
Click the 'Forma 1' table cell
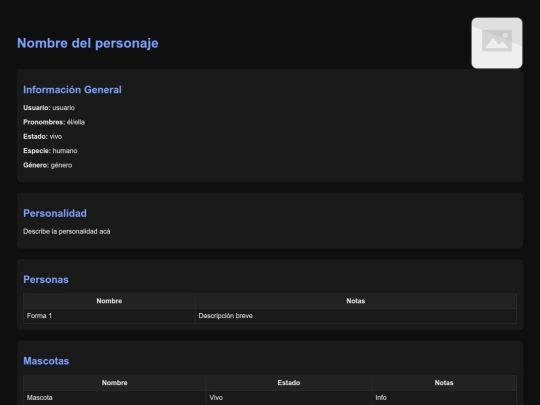coord(109,316)
